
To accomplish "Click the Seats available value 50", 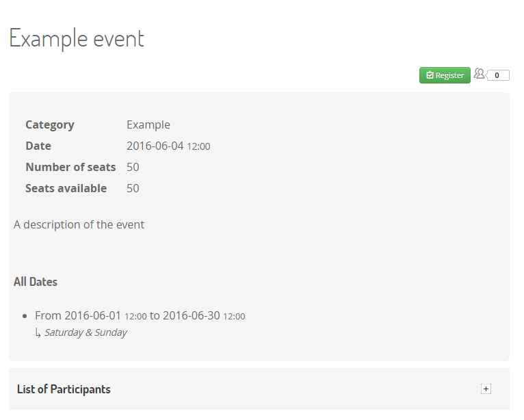I will pos(133,188).
